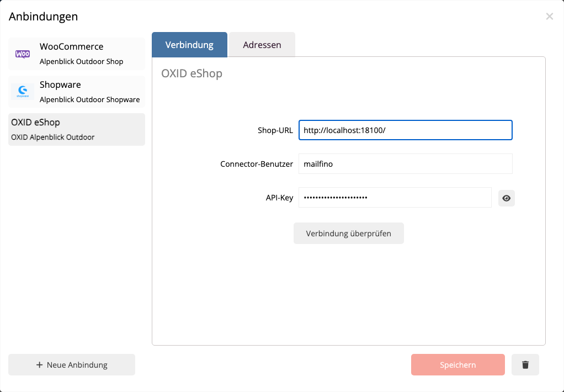Click the Connector-Benutzer label
This screenshot has width=564, height=392.
pyautogui.click(x=257, y=164)
